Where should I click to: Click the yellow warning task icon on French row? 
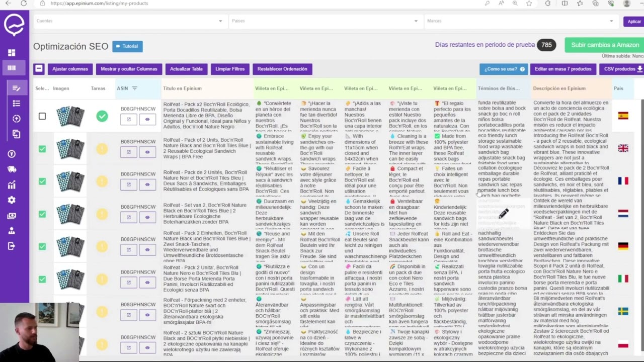click(x=102, y=181)
